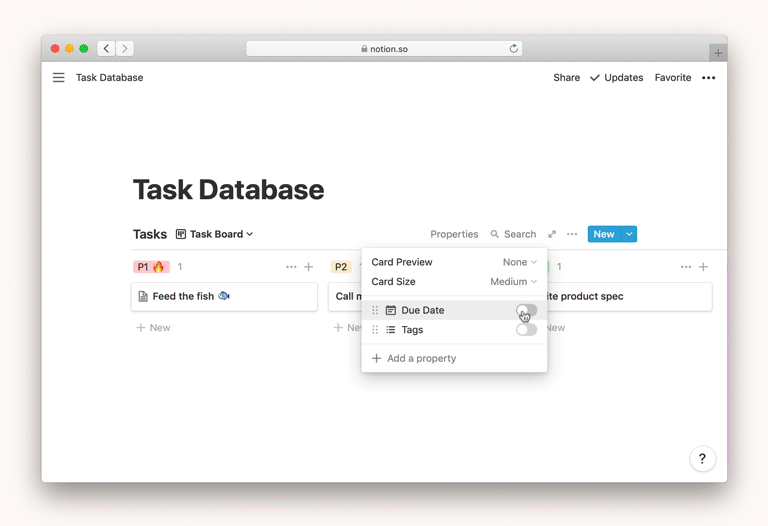Image resolution: width=768 pixels, height=526 pixels.
Task: Open the Feed the fish card
Action: coord(224,296)
